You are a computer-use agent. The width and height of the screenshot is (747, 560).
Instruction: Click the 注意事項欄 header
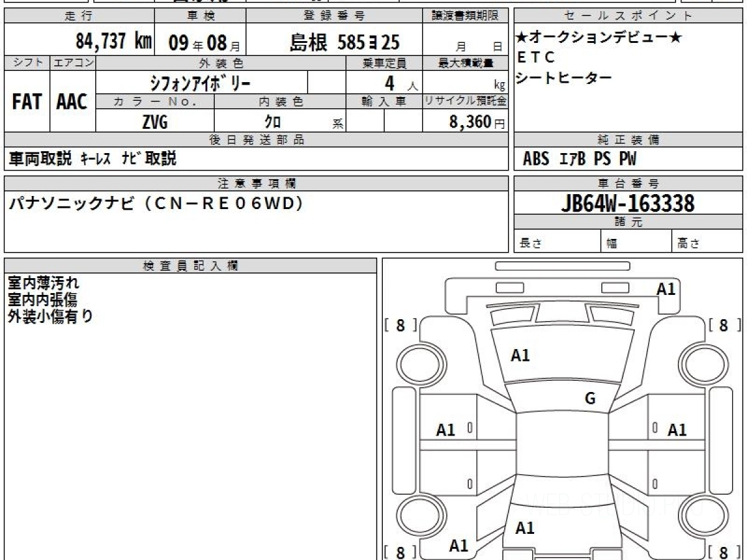256,184
